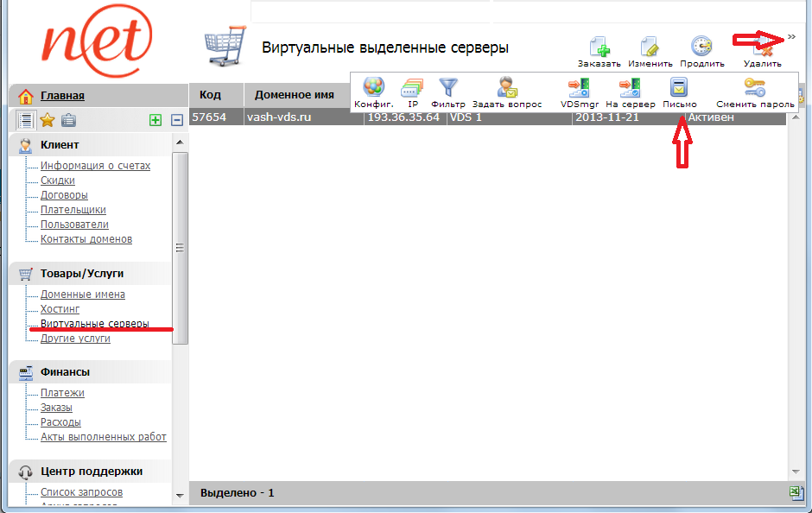
Task: Click the Заказать (order) cart icon
Action: (x=599, y=47)
